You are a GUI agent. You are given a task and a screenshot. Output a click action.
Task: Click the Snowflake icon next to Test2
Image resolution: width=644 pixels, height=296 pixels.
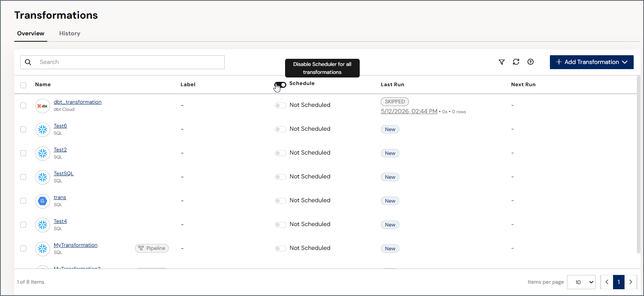point(42,153)
